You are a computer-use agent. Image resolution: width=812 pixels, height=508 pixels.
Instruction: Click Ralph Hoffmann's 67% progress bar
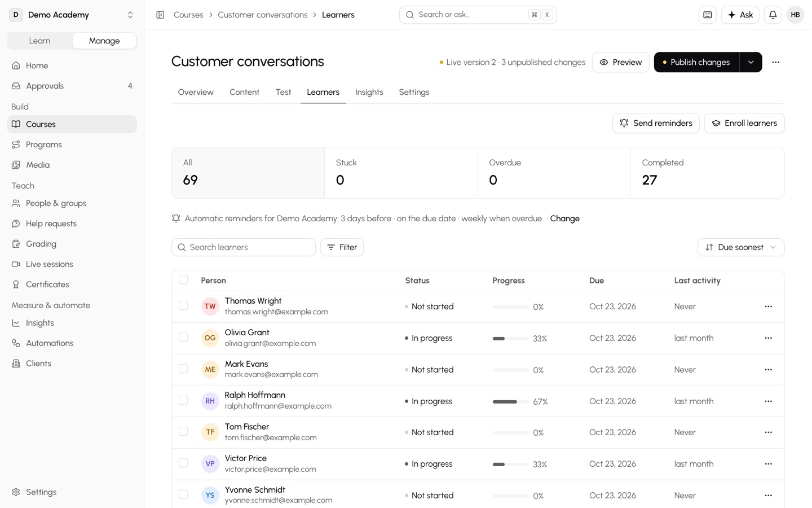[511, 402]
